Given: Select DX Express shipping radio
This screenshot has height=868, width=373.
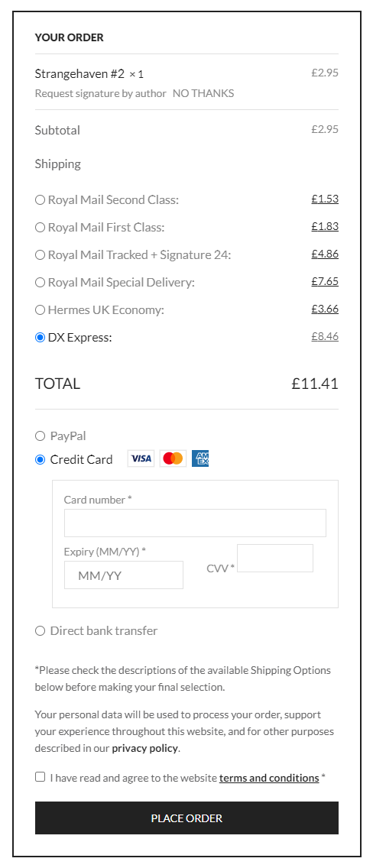Looking at the screenshot, I should [40, 338].
